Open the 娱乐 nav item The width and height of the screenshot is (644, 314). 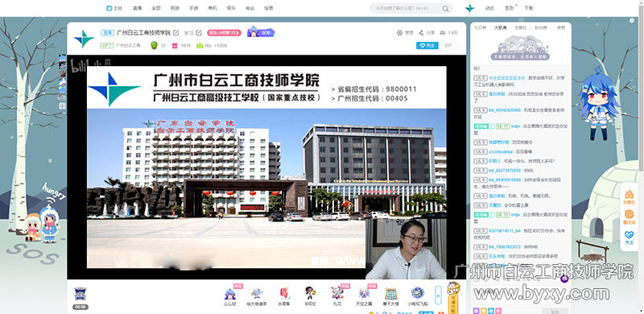point(231,8)
